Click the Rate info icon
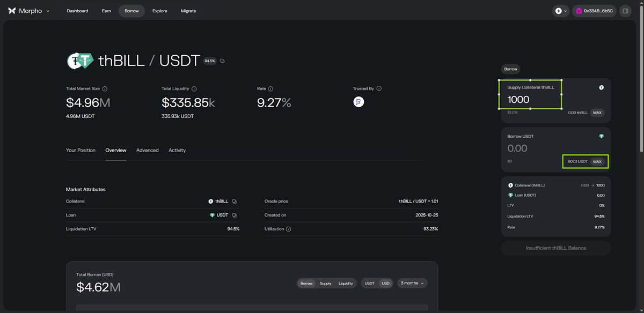The width and height of the screenshot is (644, 313). (x=270, y=89)
